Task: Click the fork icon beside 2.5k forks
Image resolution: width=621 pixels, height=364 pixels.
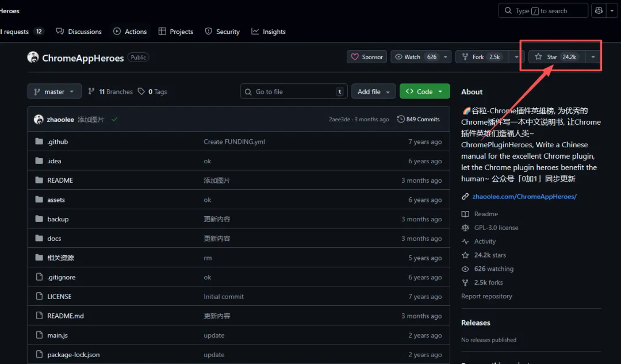Action: pyautogui.click(x=465, y=282)
